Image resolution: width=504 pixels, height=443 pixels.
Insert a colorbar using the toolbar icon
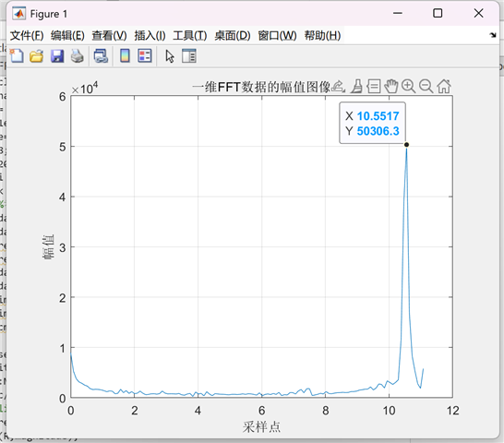[x=125, y=56]
